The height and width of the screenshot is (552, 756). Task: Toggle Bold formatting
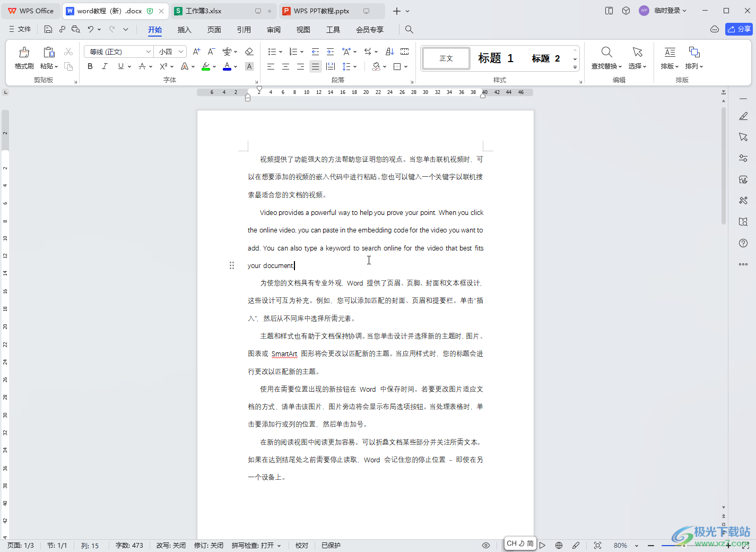[x=90, y=66]
